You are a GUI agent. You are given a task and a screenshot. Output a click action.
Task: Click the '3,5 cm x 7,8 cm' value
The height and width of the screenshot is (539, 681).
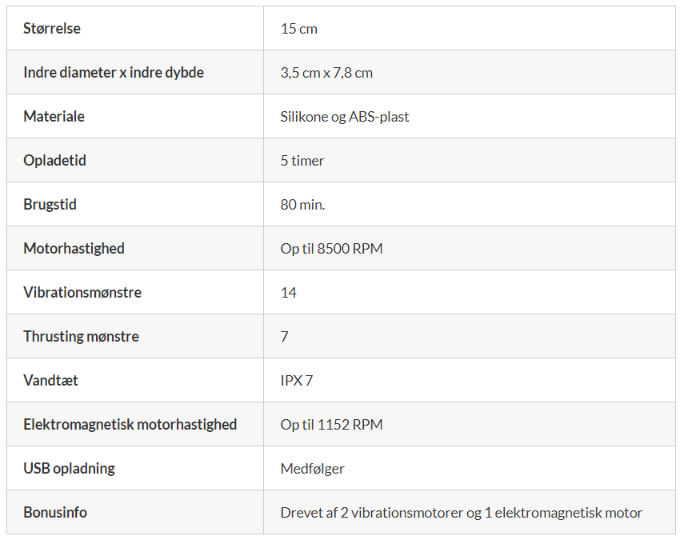coord(326,72)
